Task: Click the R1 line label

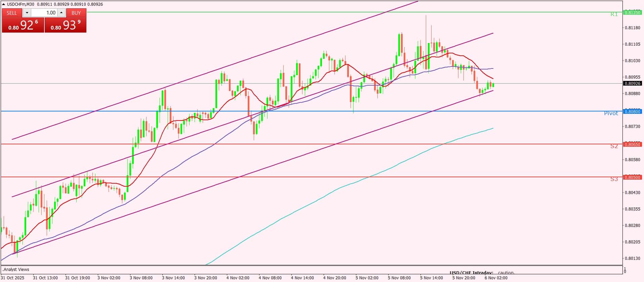Action: (614, 14)
